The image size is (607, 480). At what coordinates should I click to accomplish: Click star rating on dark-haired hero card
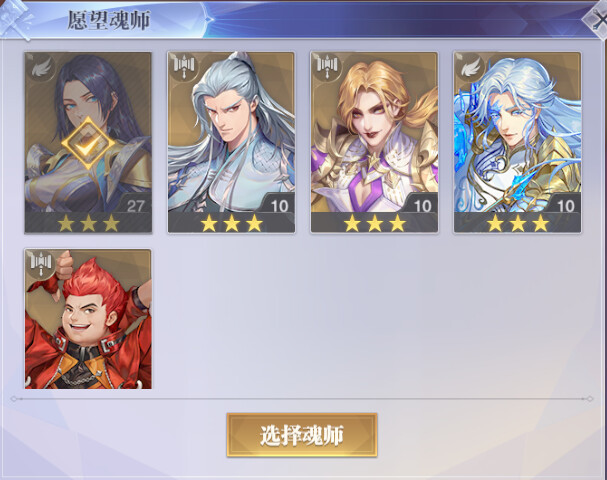click(89, 223)
